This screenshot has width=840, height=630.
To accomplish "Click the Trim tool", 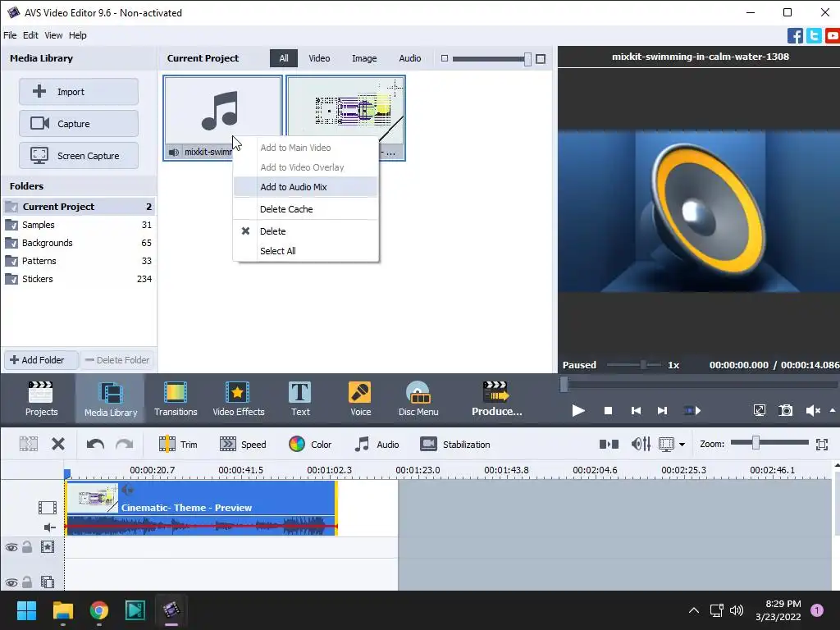I will 178,444.
